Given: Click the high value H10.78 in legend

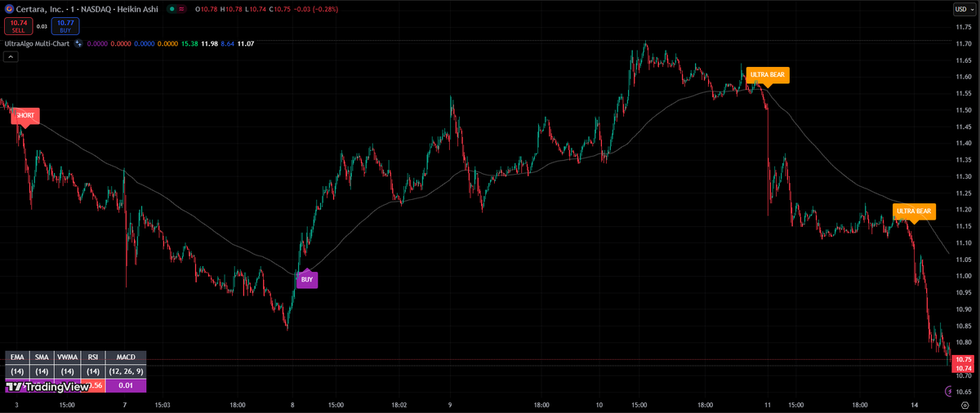Looking at the screenshot, I should point(232,9).
